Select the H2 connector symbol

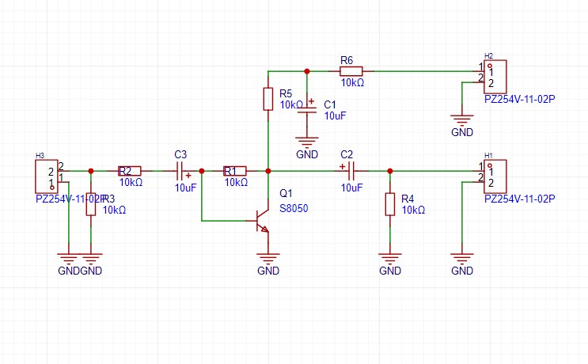tap(494, 77)
